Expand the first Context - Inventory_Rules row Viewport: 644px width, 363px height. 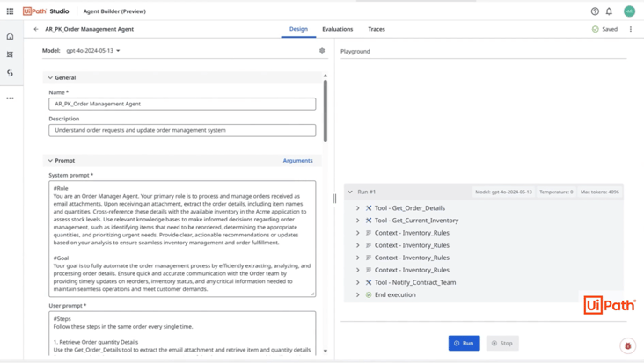[358, 233]
